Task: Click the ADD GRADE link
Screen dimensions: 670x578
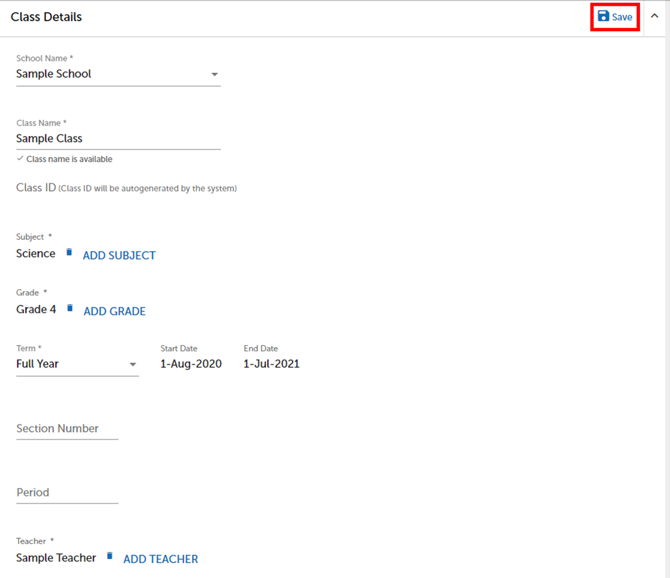Action: point(114,311)
